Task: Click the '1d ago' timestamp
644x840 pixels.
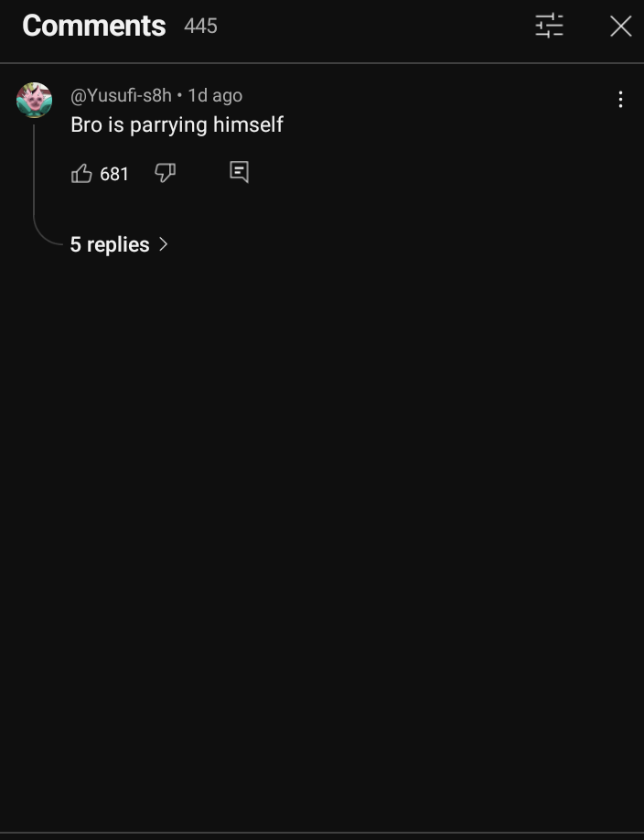Action: (x=215, y=95)
